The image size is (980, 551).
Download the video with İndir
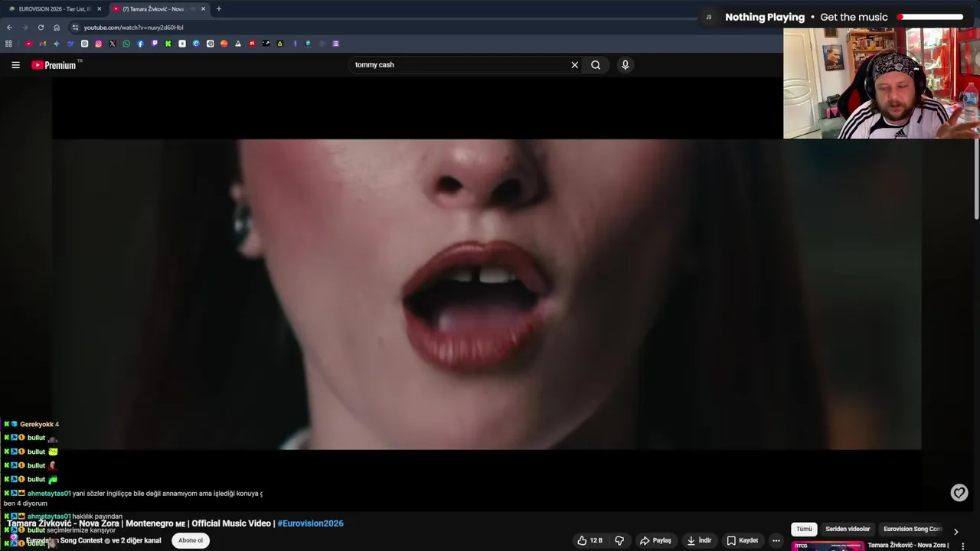coord(699,540)
